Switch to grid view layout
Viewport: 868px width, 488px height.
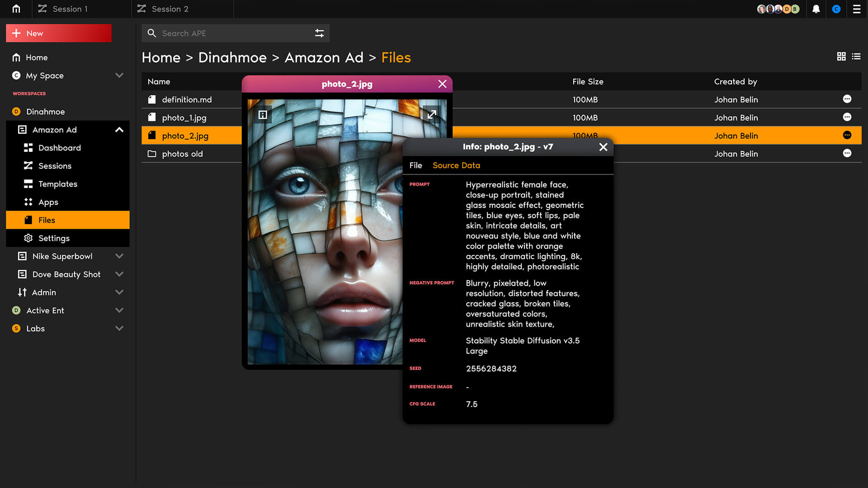(x=841, y=56)
